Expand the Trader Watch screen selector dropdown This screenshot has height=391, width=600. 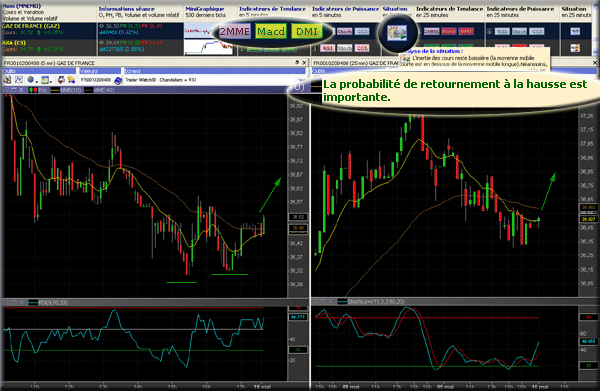point(302,80)
